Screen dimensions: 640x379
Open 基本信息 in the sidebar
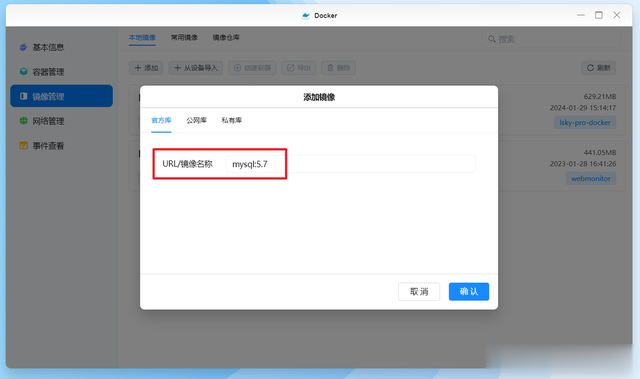61,47
